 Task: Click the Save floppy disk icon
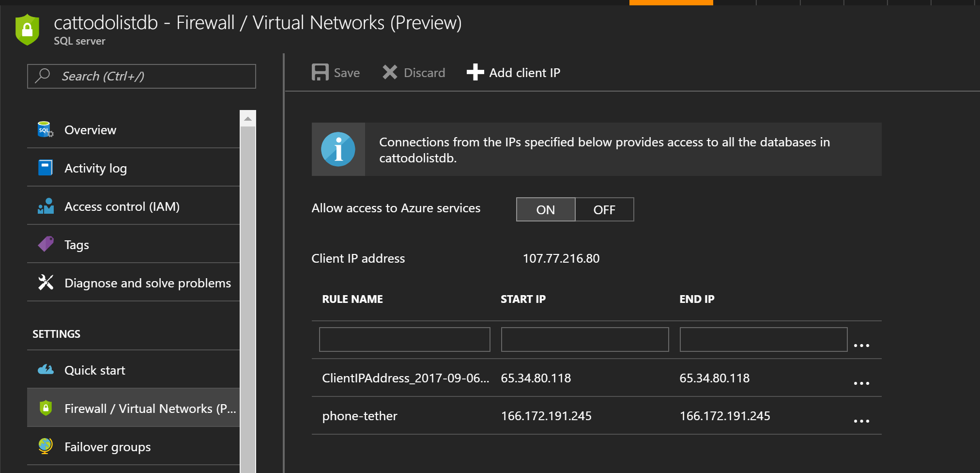coord(320,73)
